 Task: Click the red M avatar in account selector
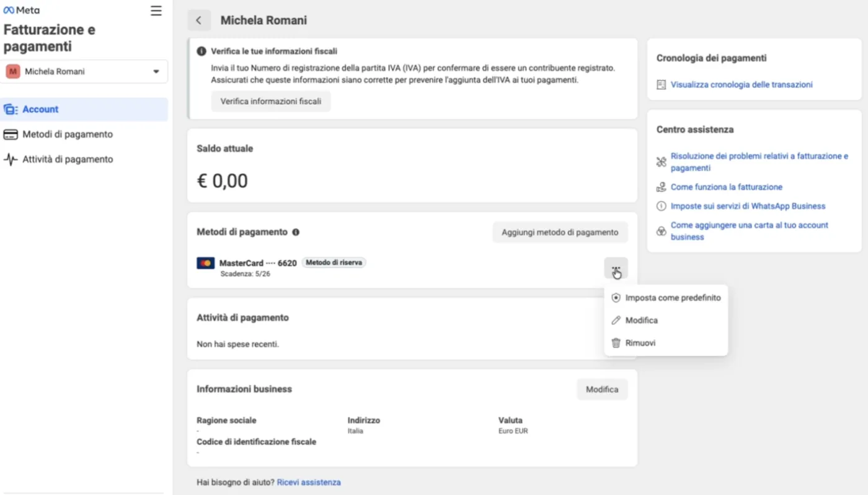13,71
